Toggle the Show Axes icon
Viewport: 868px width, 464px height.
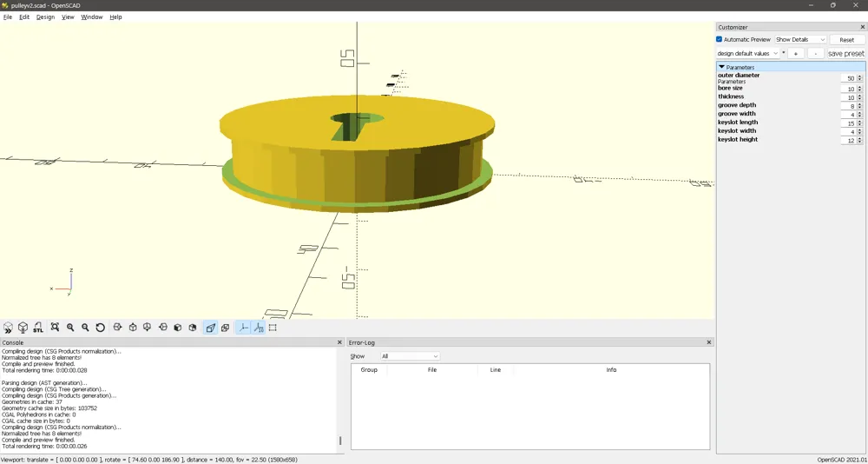(243, 328)
